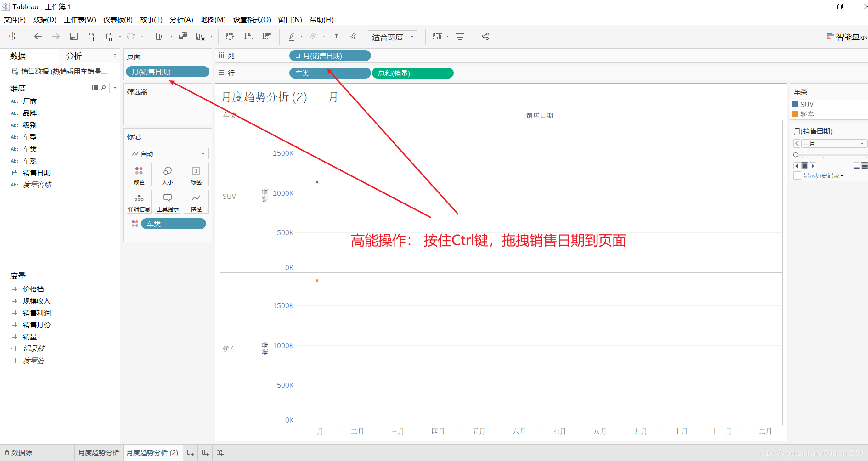
Task: Open the mark type 自动 dropdown
Action: [x=168, y=154]
